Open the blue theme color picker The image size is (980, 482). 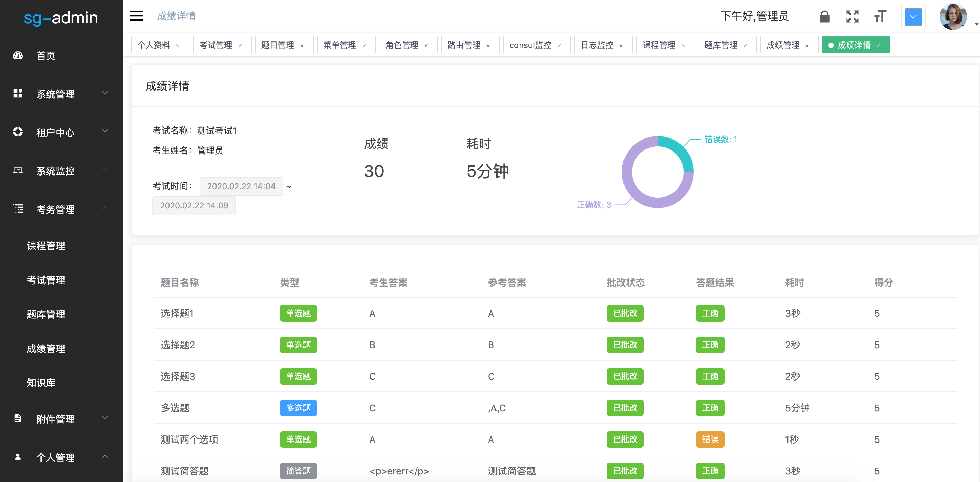(913, 17)
